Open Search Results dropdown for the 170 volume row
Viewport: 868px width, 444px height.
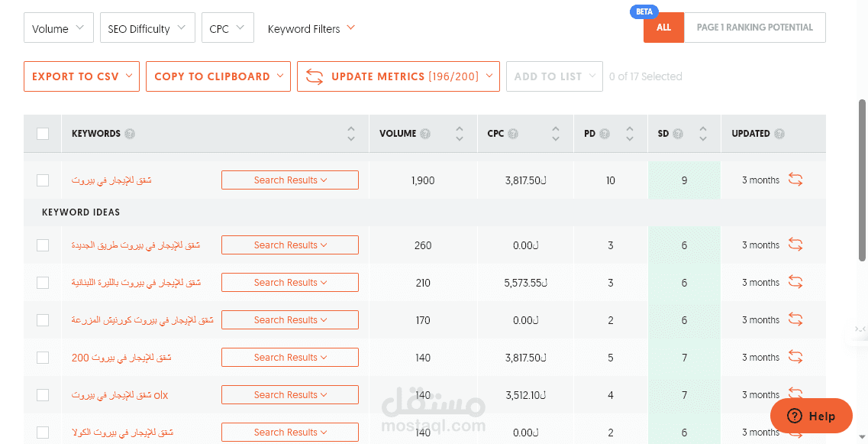point(289,320)
